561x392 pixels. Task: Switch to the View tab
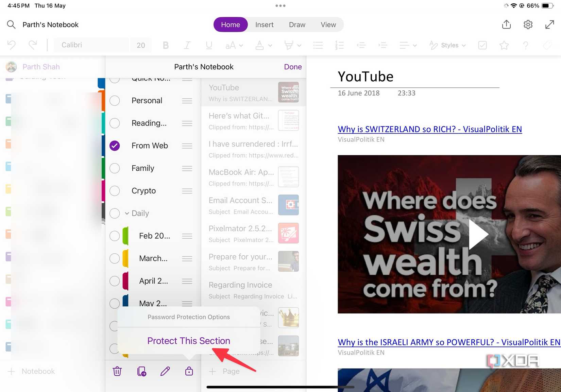point(328,24)
